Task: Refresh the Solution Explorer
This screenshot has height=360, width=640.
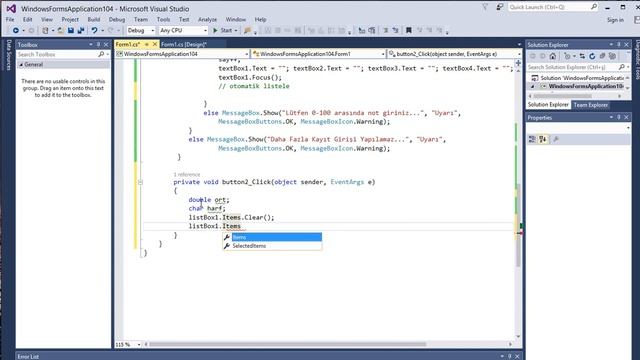Action: coord(592,56)
